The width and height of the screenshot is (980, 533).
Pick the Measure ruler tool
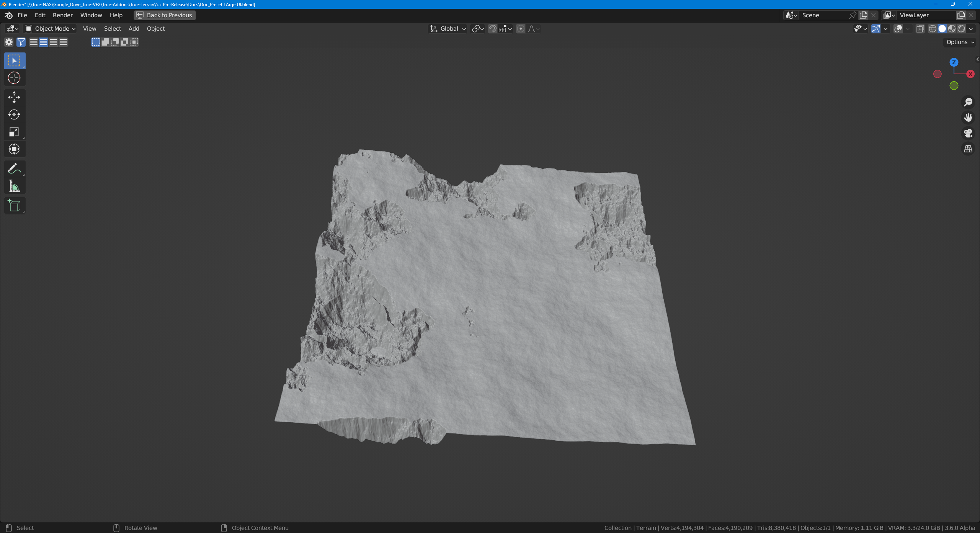pos(14,186)
